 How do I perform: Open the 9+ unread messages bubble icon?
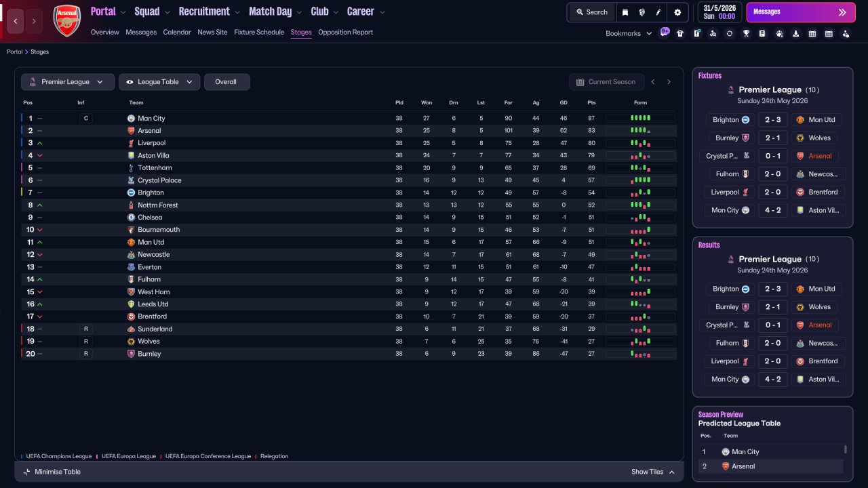665,32
